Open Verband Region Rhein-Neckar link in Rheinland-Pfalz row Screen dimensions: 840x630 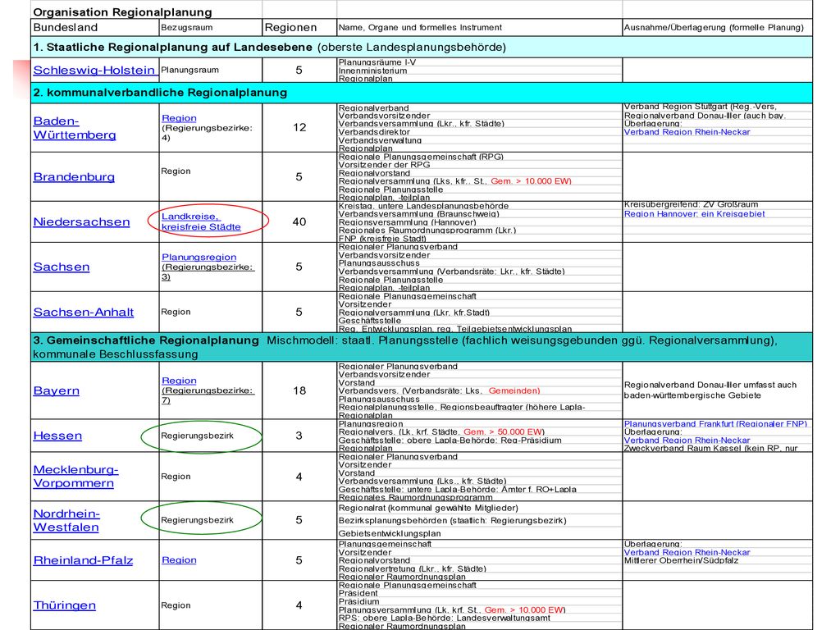pyautogui.click(x=687, y=552)
